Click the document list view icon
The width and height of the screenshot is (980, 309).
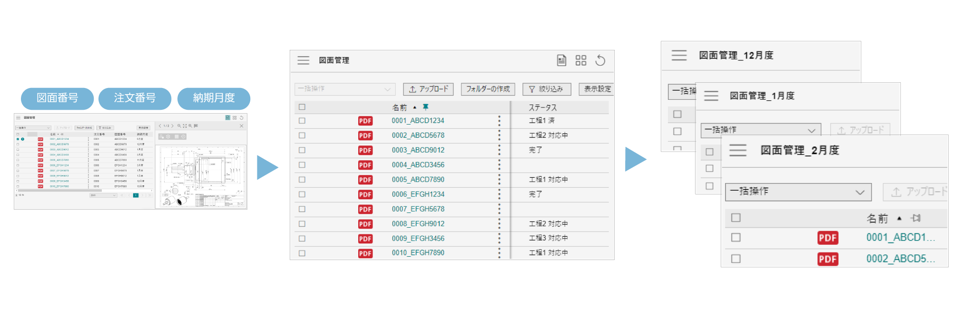(561, 60)
